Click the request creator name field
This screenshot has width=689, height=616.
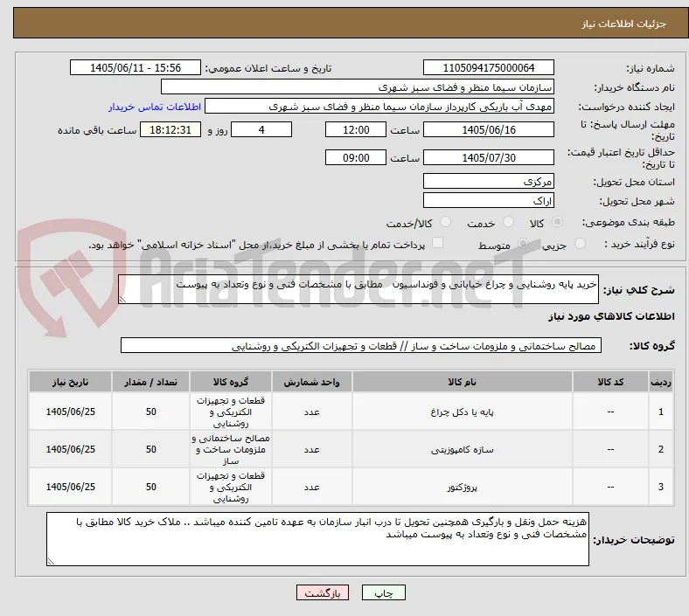tap(379, 107)
